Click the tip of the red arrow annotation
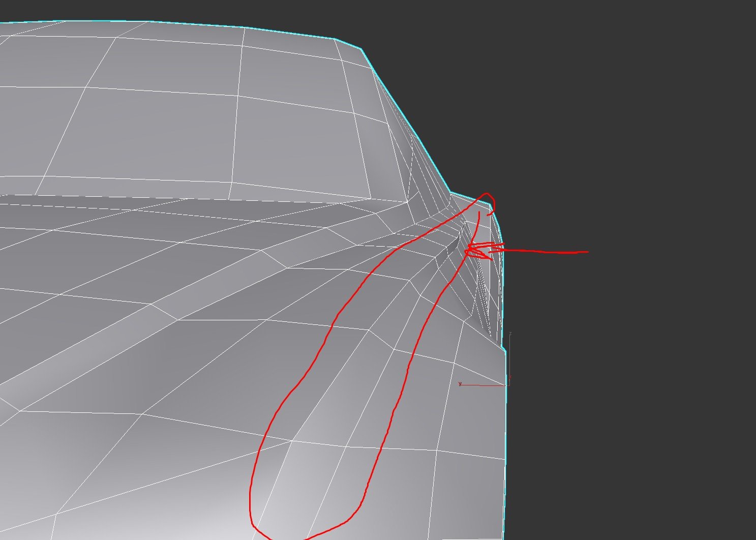 click(x=467, y=250)
